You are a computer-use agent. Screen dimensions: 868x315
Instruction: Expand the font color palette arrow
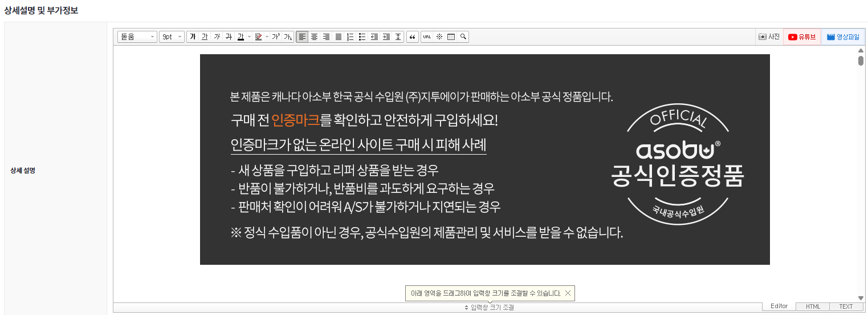[x=249, y=37]
